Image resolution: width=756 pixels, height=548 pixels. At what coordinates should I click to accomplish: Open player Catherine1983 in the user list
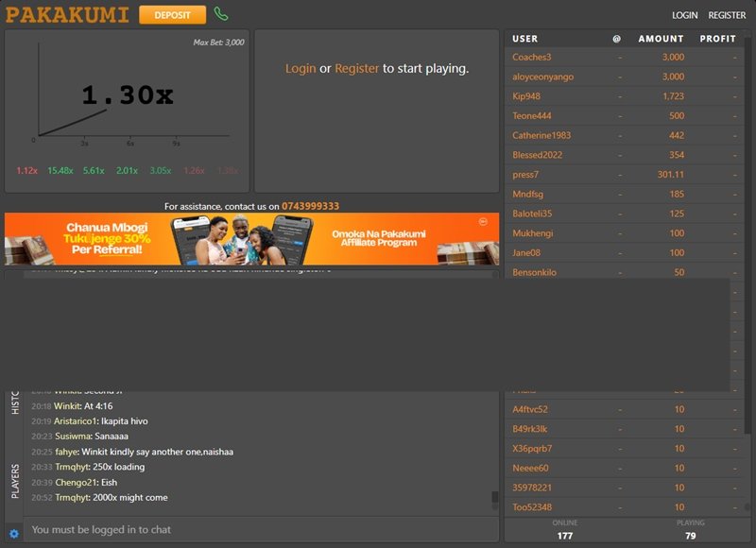pyautogui.click(x=541, y=135)
